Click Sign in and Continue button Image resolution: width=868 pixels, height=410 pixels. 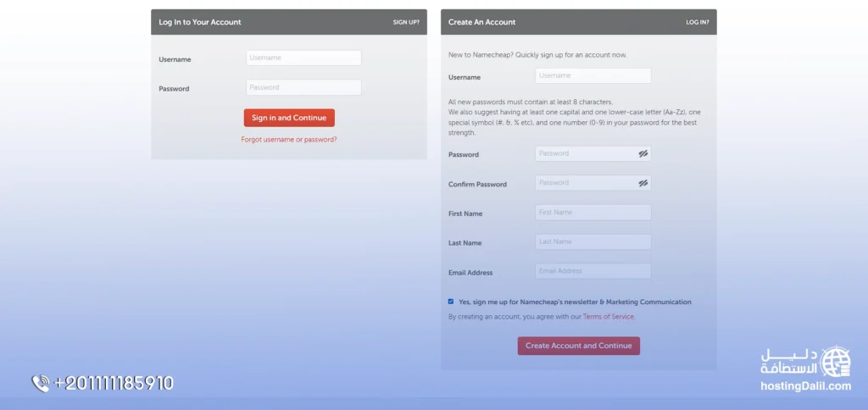289,118
